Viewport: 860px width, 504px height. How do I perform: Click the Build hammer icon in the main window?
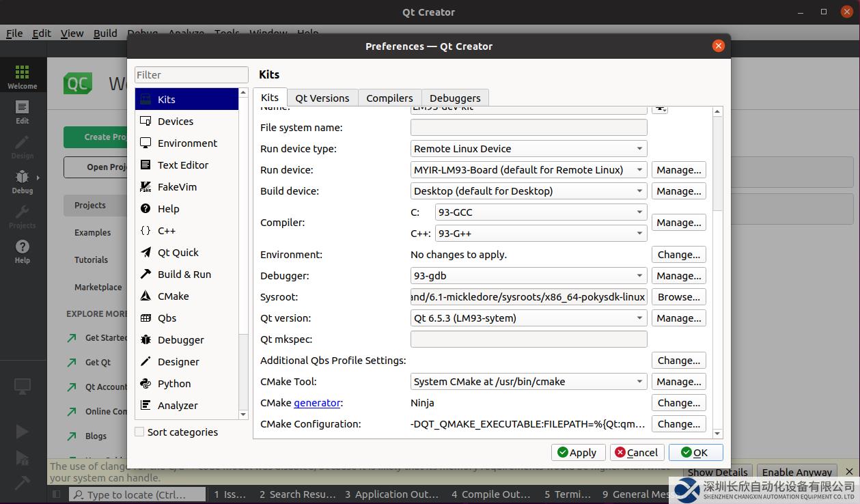(x=22, y=482)
